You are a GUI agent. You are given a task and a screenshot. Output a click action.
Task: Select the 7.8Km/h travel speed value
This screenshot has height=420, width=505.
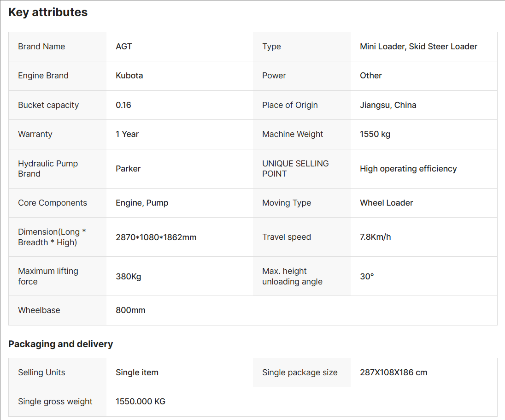[375, 237]
